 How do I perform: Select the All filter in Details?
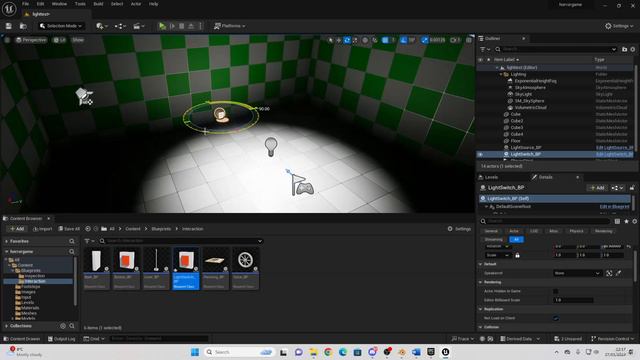(516, 240)
